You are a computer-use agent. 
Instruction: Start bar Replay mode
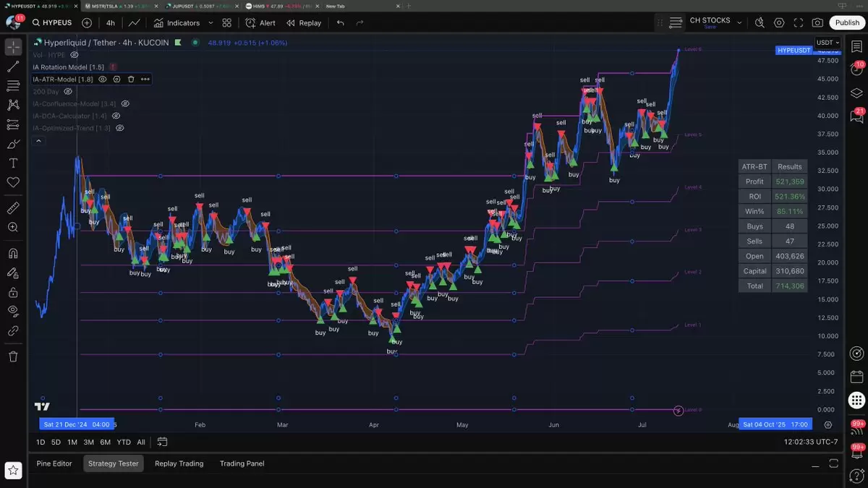coord(304,22)
